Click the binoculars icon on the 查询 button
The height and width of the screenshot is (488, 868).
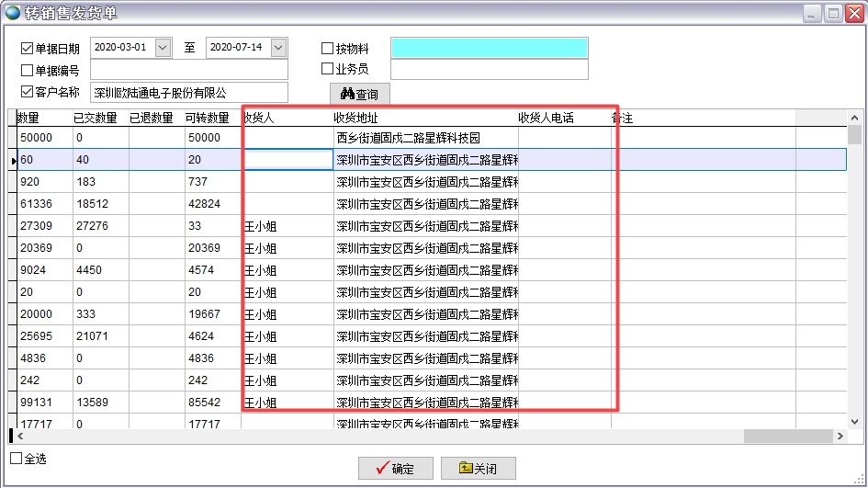(347, 95)
